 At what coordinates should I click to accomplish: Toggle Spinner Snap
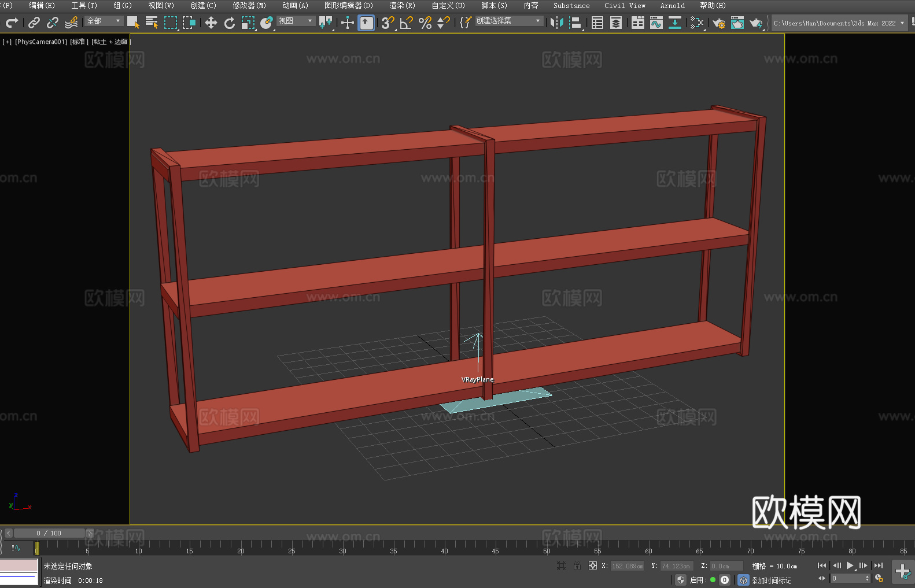pyautogui.click(x=444, y=23)
